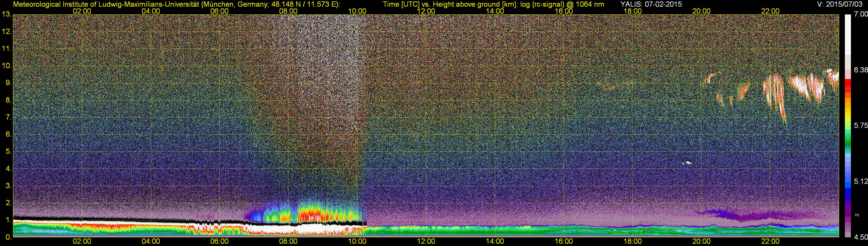Screen dimensions: 868x246
Task: Click the 2 km height axis label
Action: (x=8, y=203)
